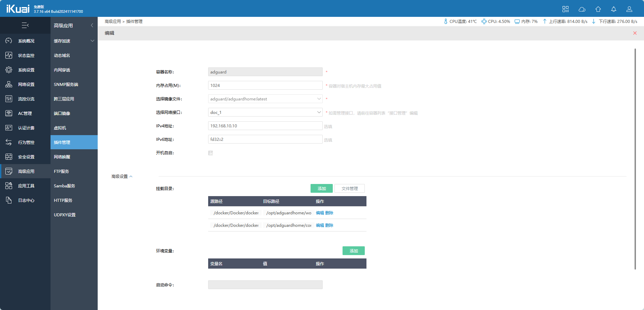Click the IPv4地址 input field

(265, 126)
